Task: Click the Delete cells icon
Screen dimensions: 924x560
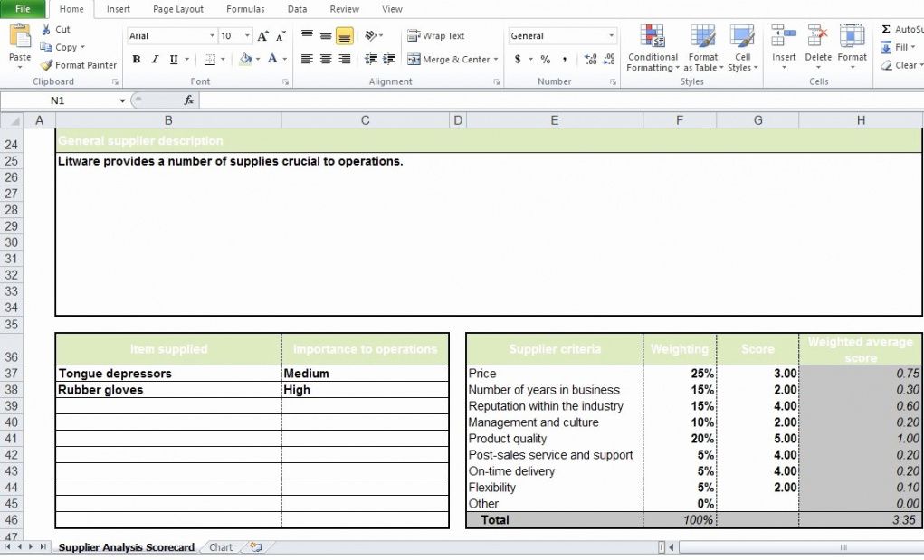Action: click(818, 36)
